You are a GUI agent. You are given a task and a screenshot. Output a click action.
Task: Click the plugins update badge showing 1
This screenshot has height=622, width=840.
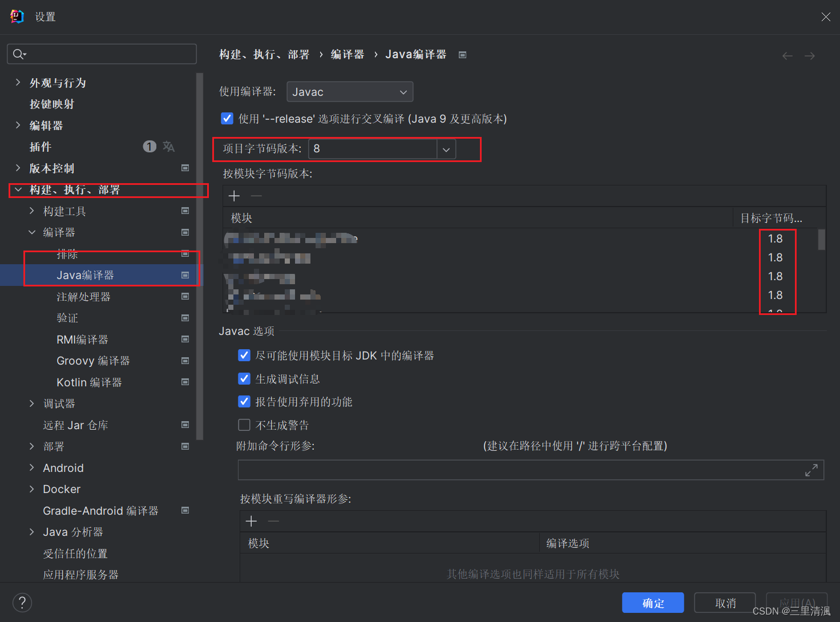pyautogui.click(x=150, y=147)
